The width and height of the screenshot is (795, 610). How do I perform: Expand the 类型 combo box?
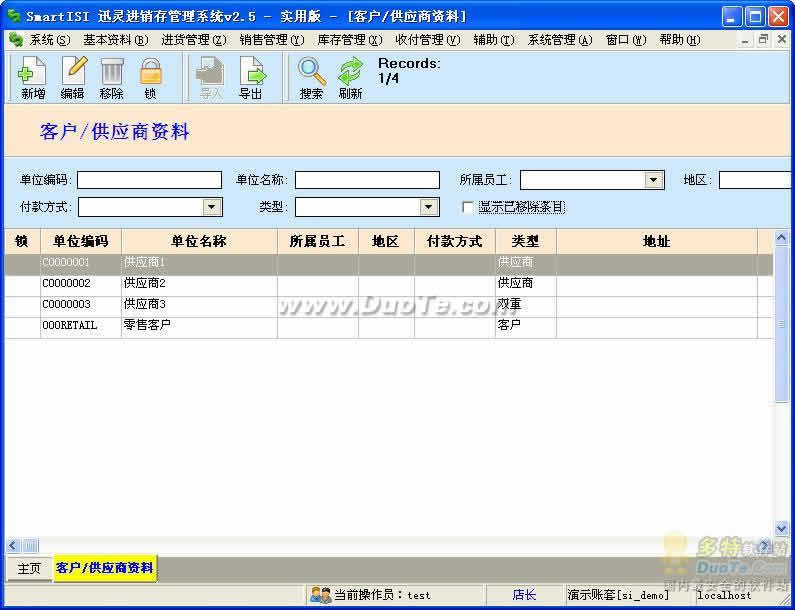(429, 207)
